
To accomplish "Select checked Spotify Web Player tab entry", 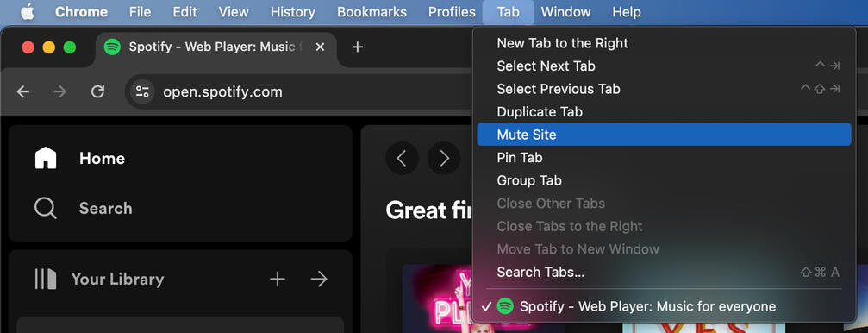I will (x=664, y=306).
